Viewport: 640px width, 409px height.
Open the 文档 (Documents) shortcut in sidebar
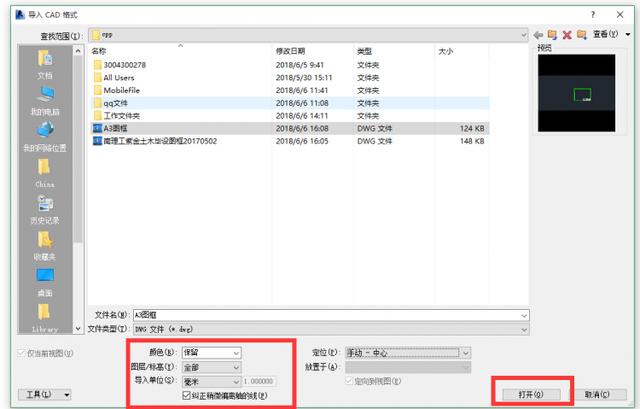coord(45,64)
